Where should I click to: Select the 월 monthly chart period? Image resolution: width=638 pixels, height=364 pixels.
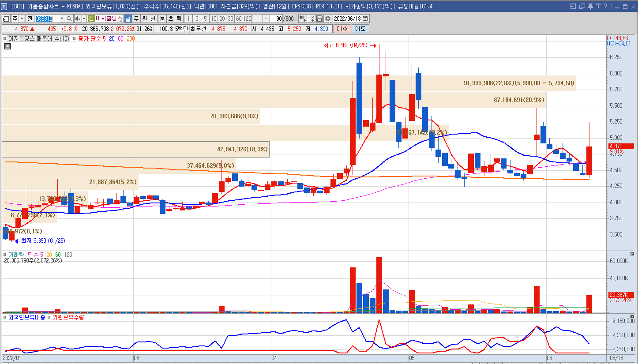pyautogui.click(x=145, y=19)
